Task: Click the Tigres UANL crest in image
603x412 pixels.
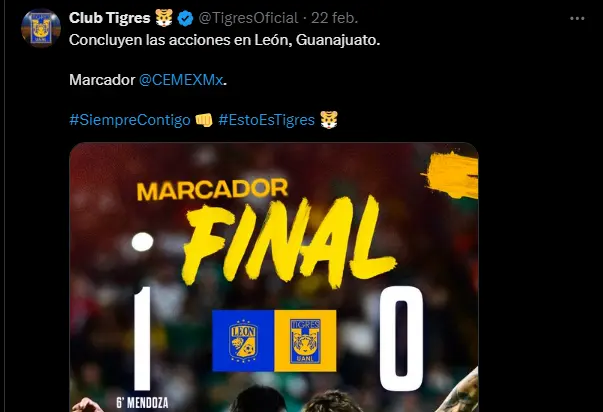Action: tap(305, 341)
